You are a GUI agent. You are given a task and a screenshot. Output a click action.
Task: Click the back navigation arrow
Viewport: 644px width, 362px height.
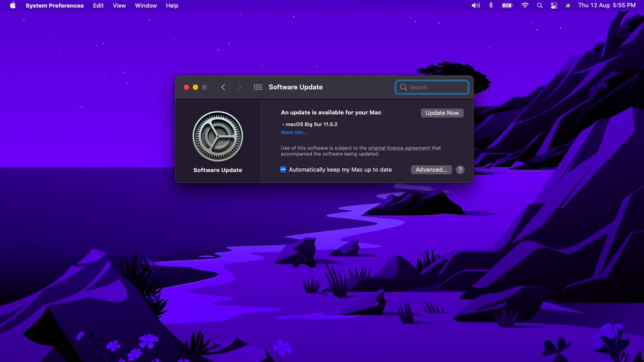[x=223, y=86]
